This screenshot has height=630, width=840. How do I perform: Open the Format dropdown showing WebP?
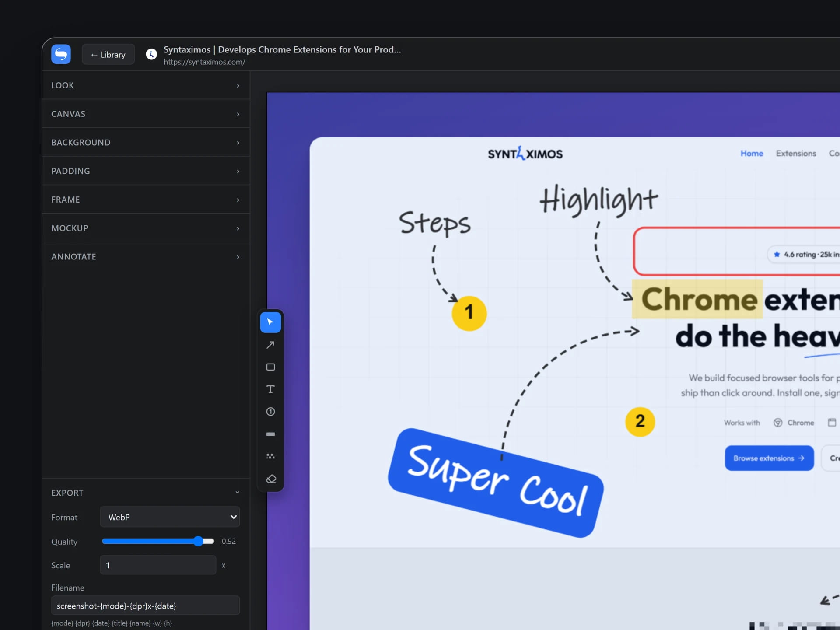170,517
